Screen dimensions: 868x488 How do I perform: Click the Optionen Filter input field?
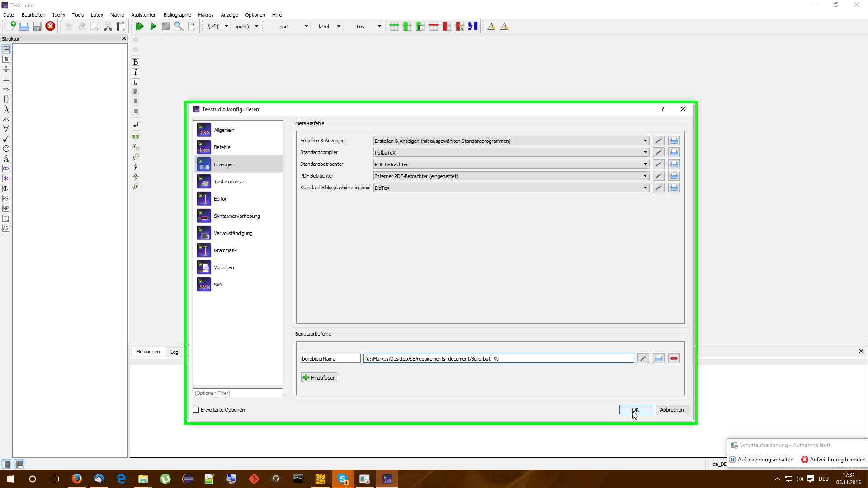point(238,393)
